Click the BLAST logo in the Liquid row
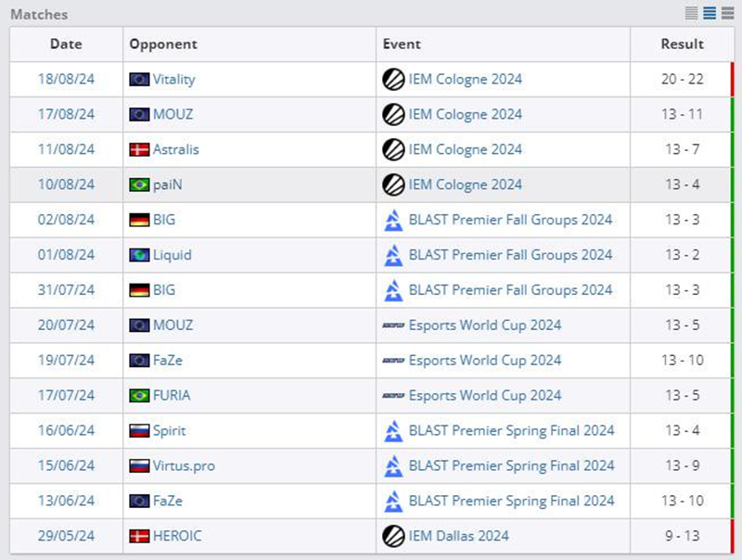Screen dimensions: 742x560 (393, 255)
